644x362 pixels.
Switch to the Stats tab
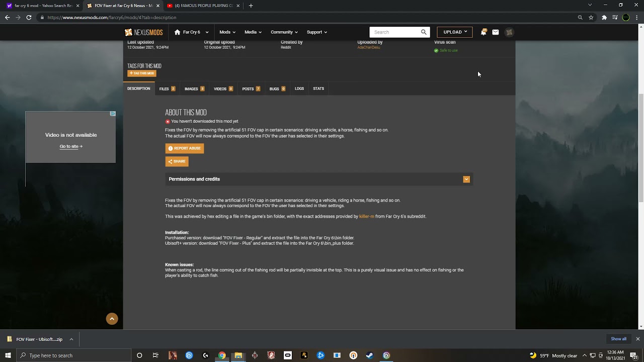[x=318, y=88]
